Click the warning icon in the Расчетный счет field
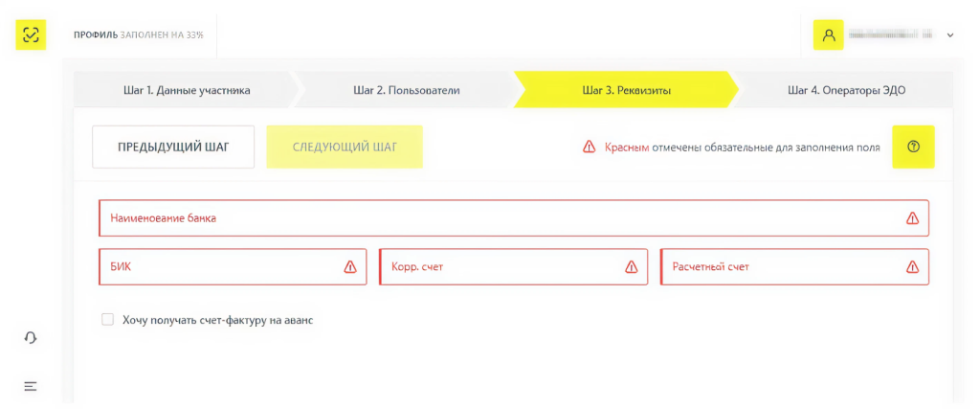The image size is (980, 409). (x=912, y=267)
